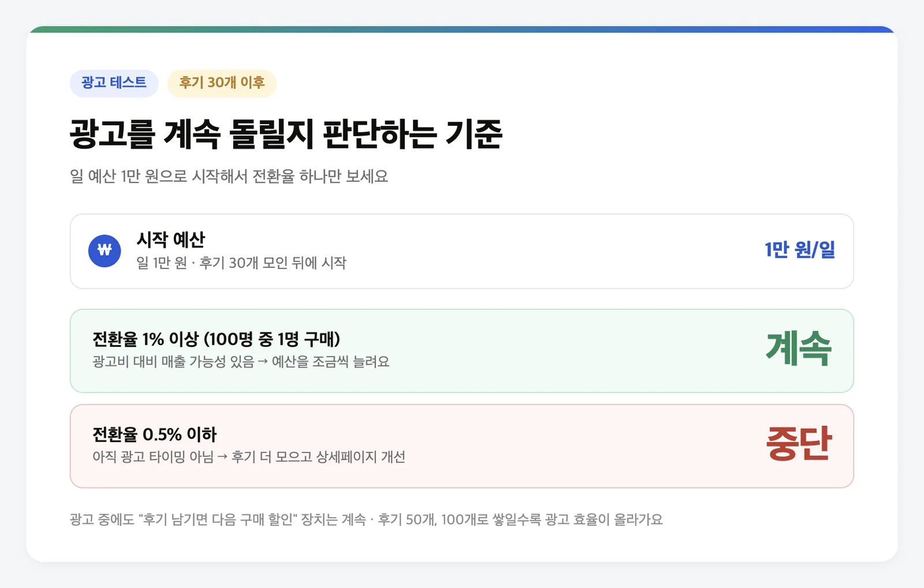Image resolution: width=924 pixels, height=588 pixels.
Task: Open the 시작 예산 card title
Action: [x=170, y=239]
